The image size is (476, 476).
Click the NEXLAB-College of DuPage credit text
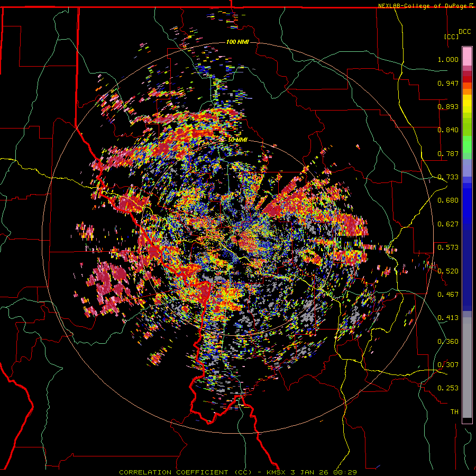(x=423, y=6)
